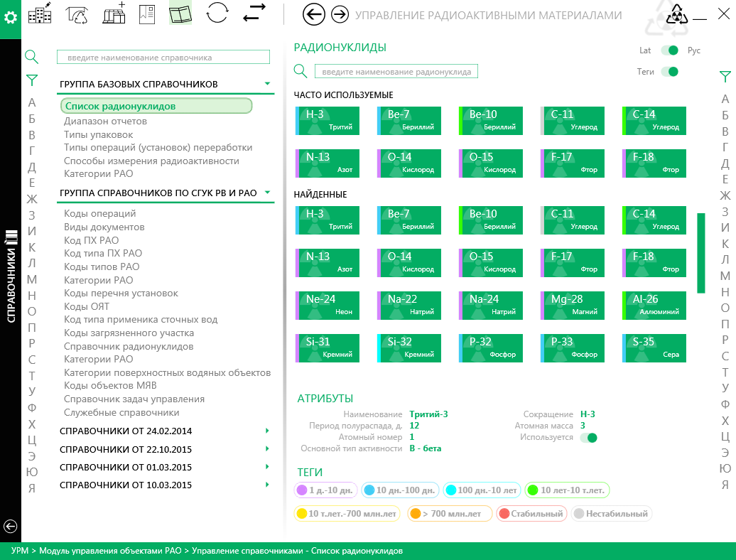This screenshot has width=736, height=560.
Task: Select Mg-28 Магний radionuclide tile
Action: click(x=573, y=306)
